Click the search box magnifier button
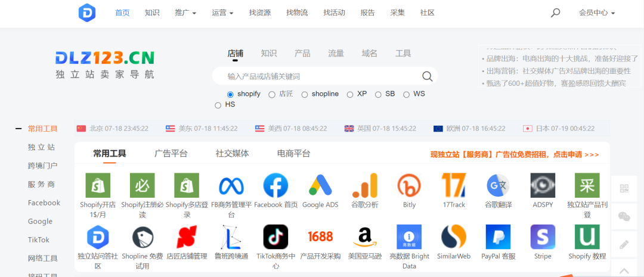The height and width of the screenshot is (277, 644). click(x=427, y=76)
